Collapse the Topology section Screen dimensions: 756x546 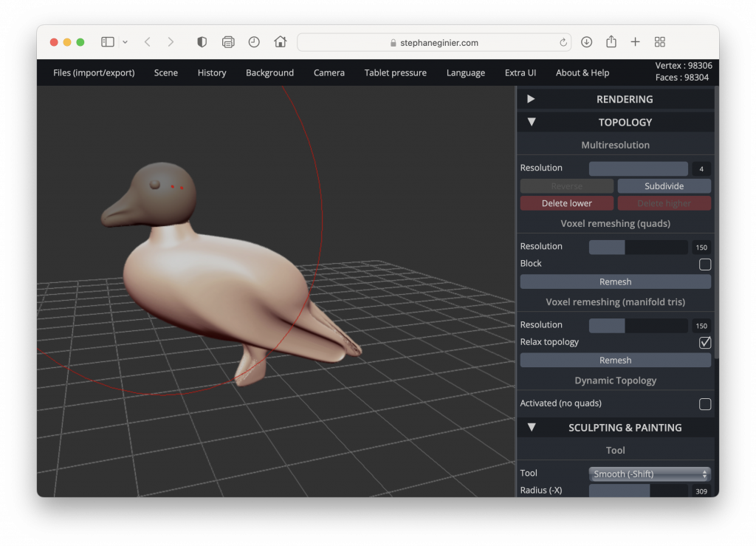[616, 122]
